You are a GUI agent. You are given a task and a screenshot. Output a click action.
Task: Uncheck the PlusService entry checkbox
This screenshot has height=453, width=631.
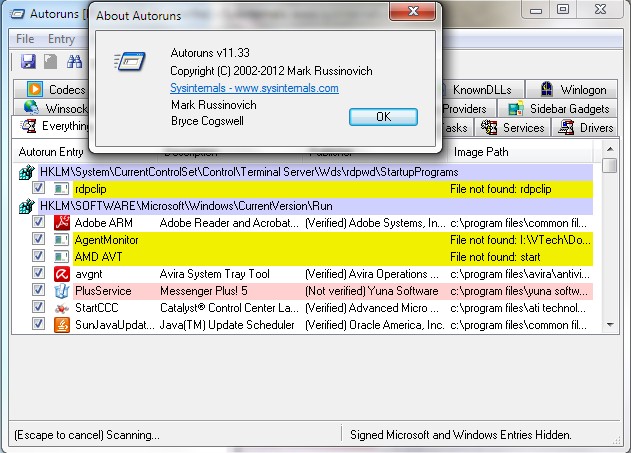point(38,290)
